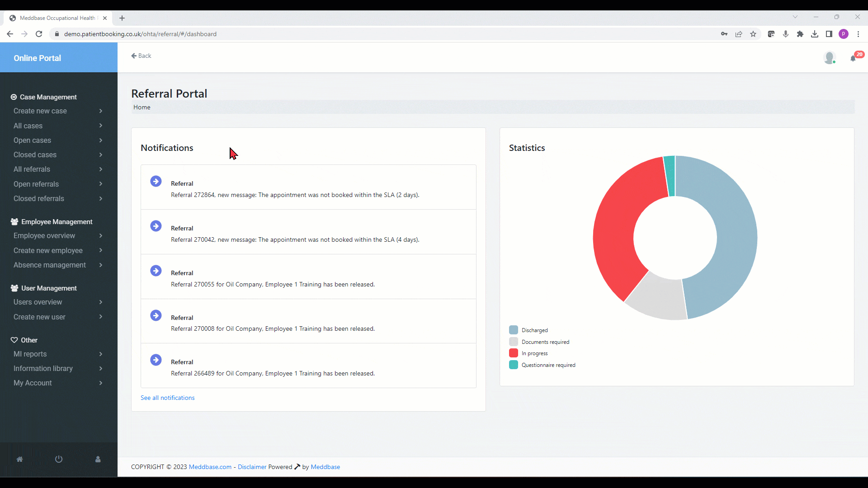This screenshot has width=868, height=488.
Task: Click the Documents required color swatch
Action: 514,342
